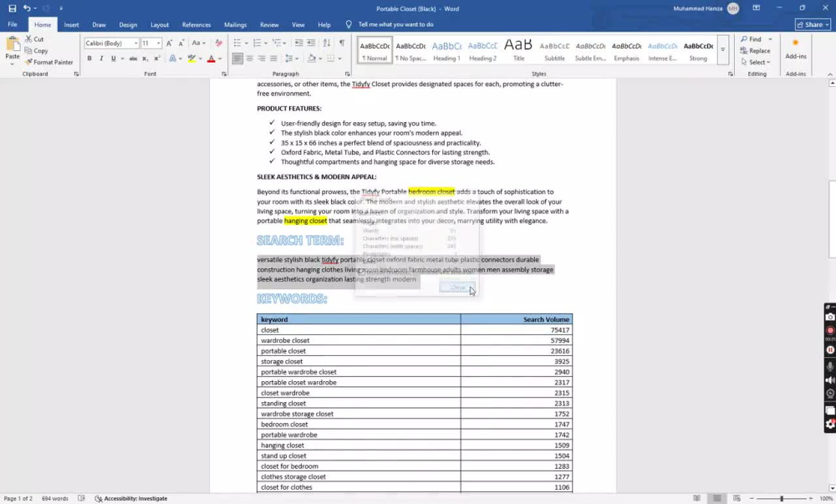Toggle left alignment
This screenshot has width=836, height=504.
pos(237,59)
